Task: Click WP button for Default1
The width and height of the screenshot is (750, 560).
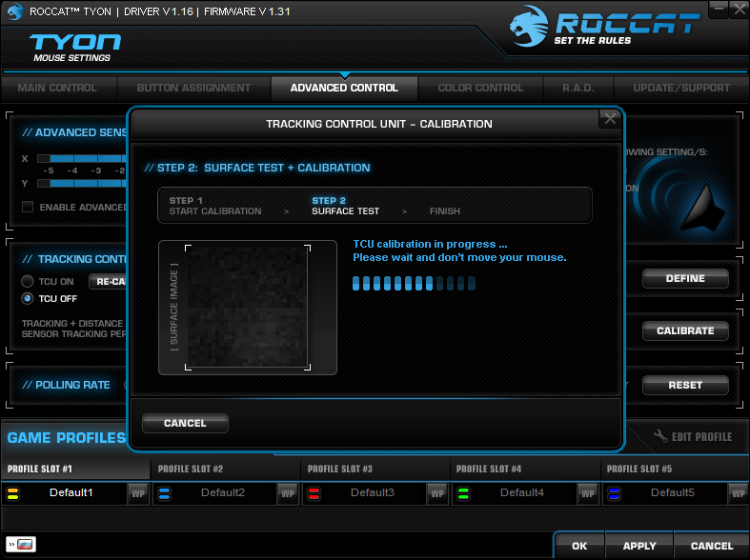Action: (x=138, y=493)
